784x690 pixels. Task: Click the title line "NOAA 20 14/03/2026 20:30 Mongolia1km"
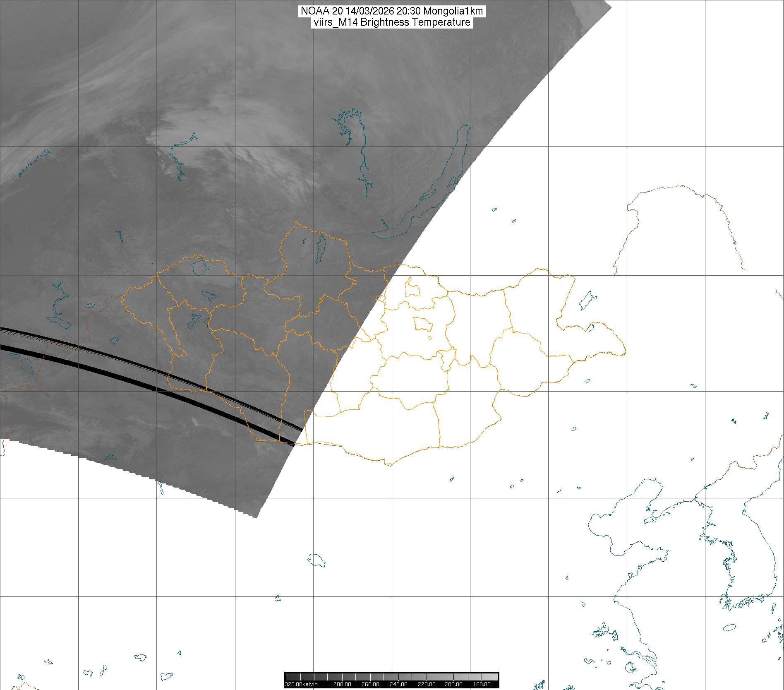click(392, 11)
